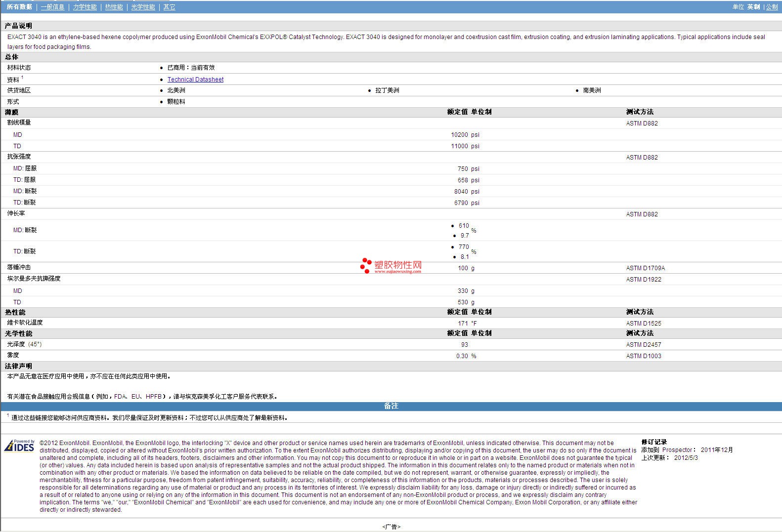
Task: Click the 广告 placeholder at page bottom
Action: (391, 527)
